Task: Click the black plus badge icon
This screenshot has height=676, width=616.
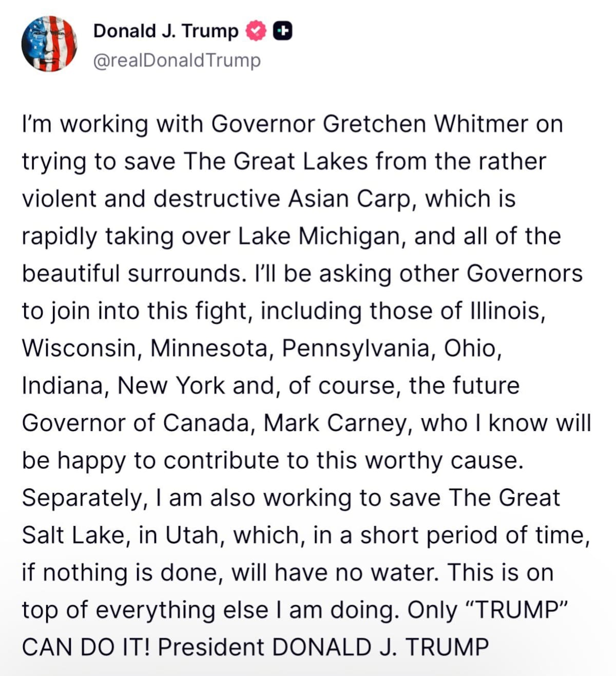Action: (282, 31)
